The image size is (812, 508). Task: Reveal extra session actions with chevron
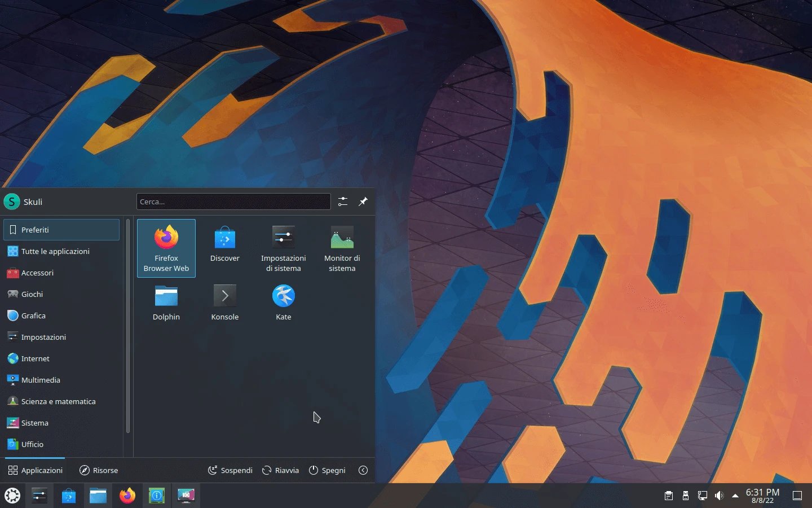tap(363, 470)
